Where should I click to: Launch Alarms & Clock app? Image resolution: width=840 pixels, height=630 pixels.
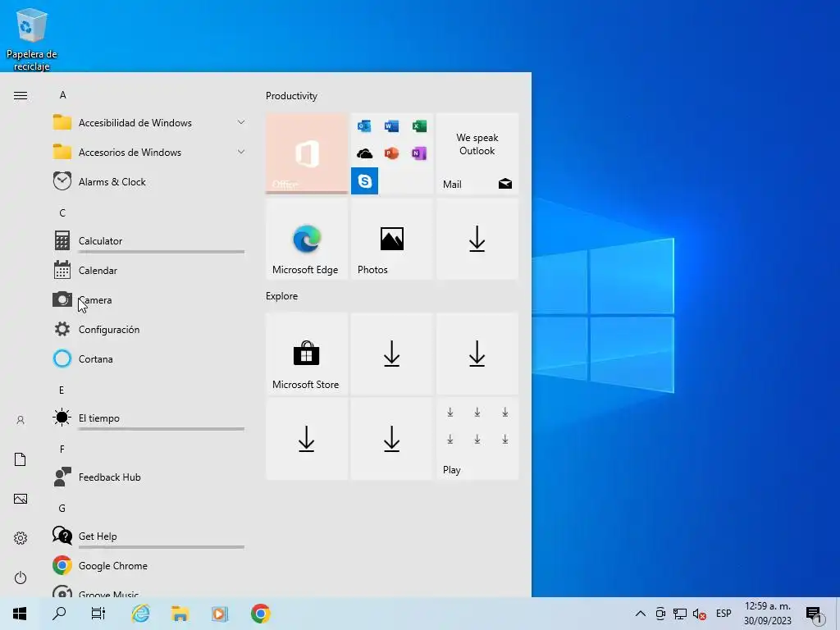[149, 181]
